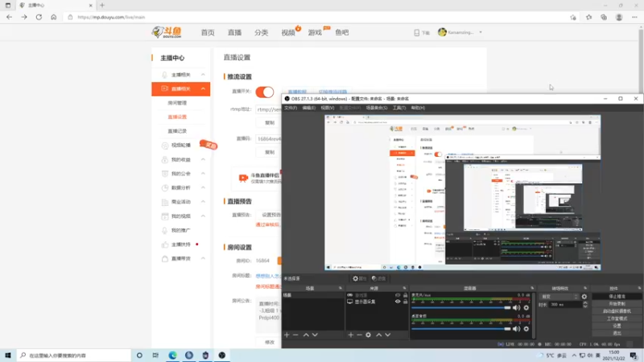
Task: Open notification center in system tray
Action: click(x=634, y=356)
